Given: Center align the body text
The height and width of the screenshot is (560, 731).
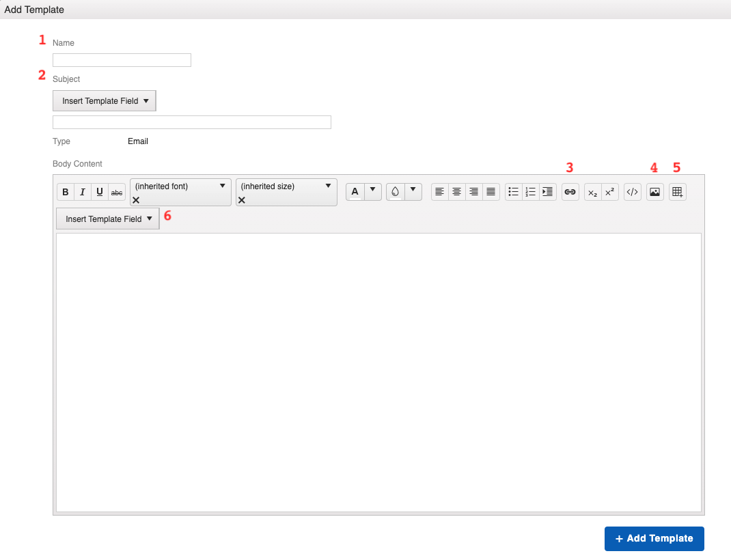Looking at the screenshot, I should pos(457,192).
